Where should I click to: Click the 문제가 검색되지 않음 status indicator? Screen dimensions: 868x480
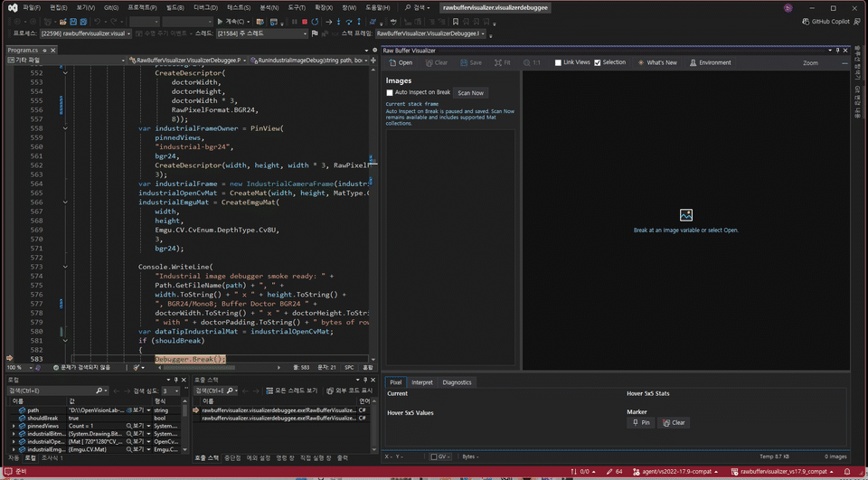(x=82, y=367)
